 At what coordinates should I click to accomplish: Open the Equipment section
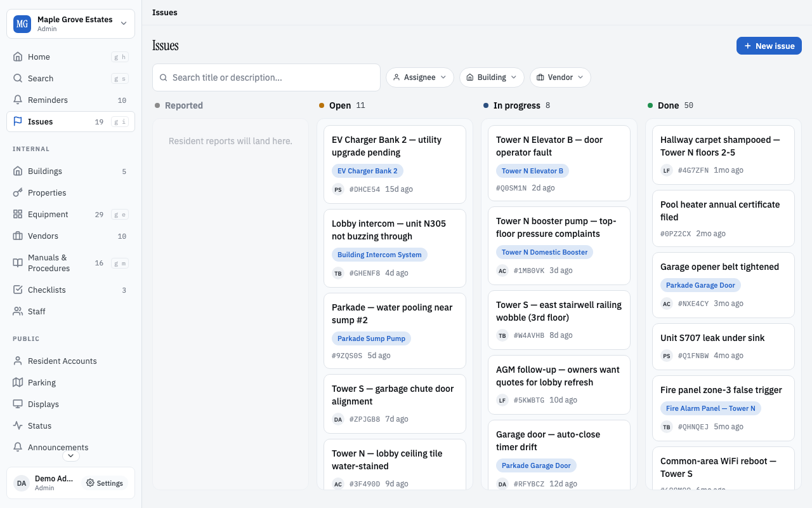click(70, 214)
